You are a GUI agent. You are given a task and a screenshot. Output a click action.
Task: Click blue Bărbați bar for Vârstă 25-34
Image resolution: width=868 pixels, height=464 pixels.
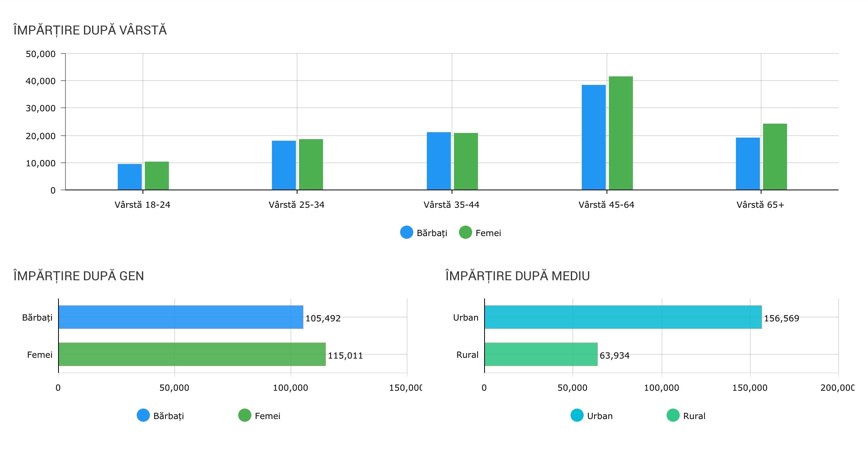284,165
